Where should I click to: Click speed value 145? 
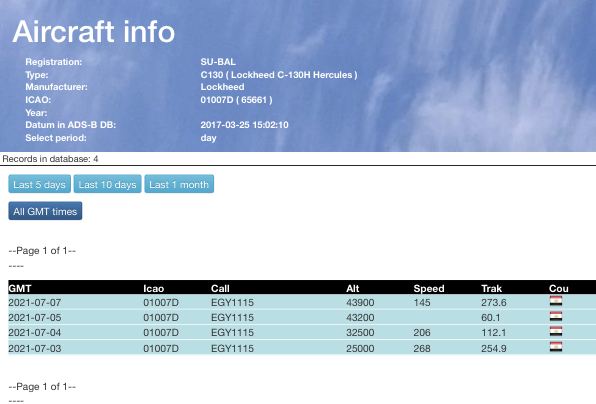coord(422,303)
